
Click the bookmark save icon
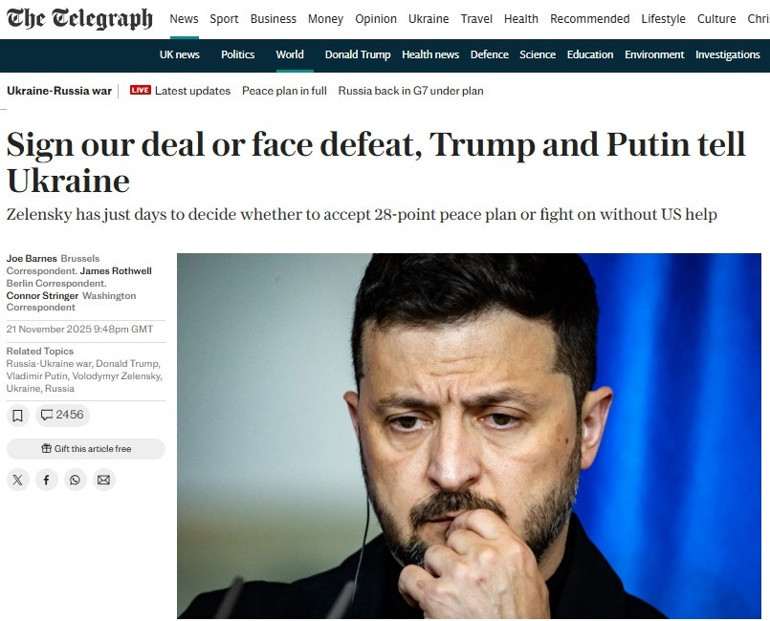[x=18, y=416]
